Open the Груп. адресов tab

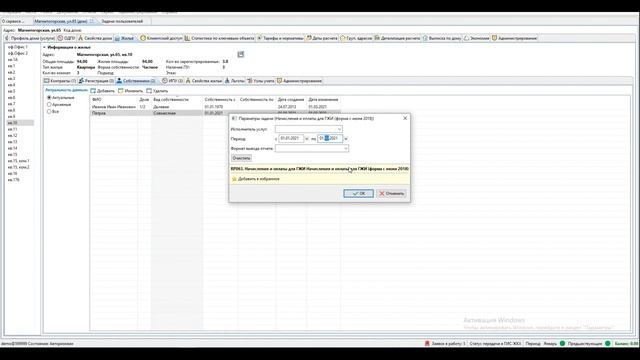356,38
